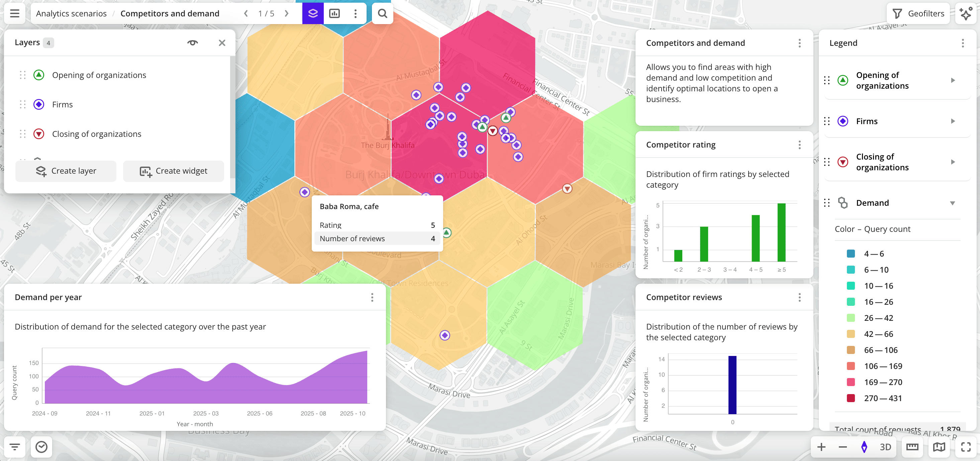
Task: Toggle visibility of all layers eye
Action: click(x=193, y=42)
